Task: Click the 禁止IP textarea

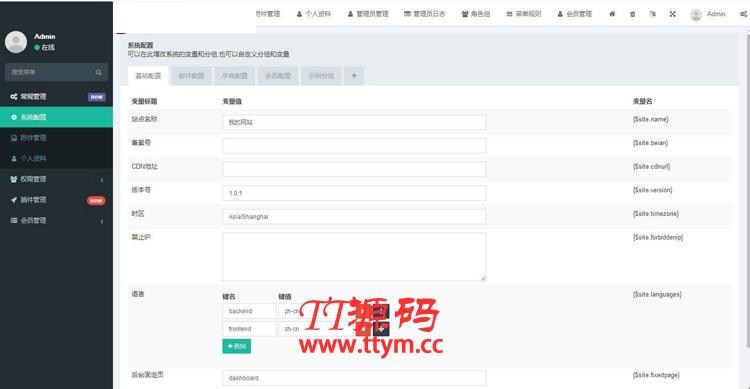Action: tap(354, 257)
